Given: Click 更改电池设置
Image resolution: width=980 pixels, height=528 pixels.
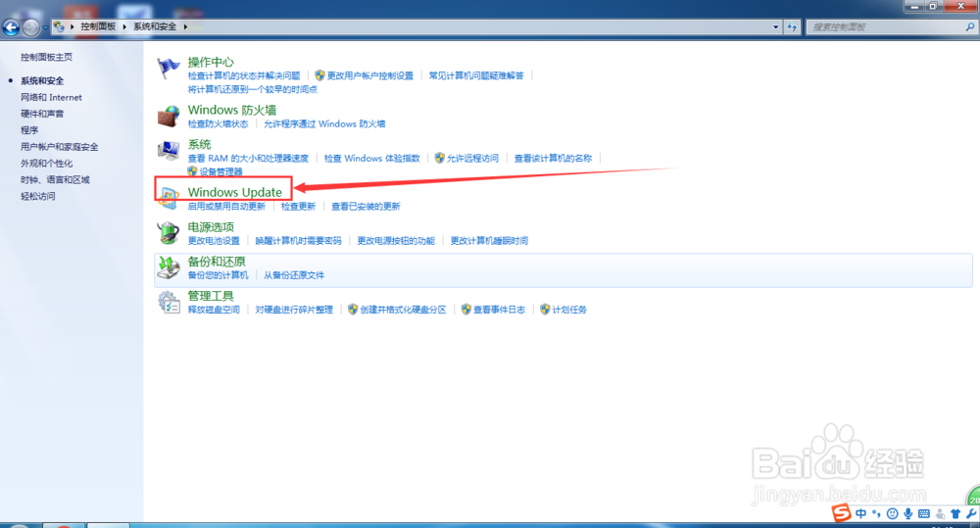Looking at the screenshot, I should tap(214, 241).
